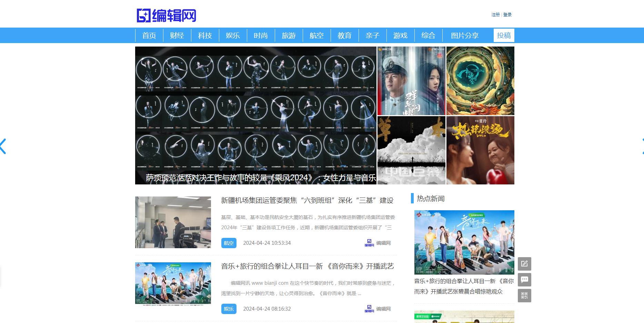The image size is (644, 323).
Task: Open the 亲子 navigation tab
Action: click(373, 36)
